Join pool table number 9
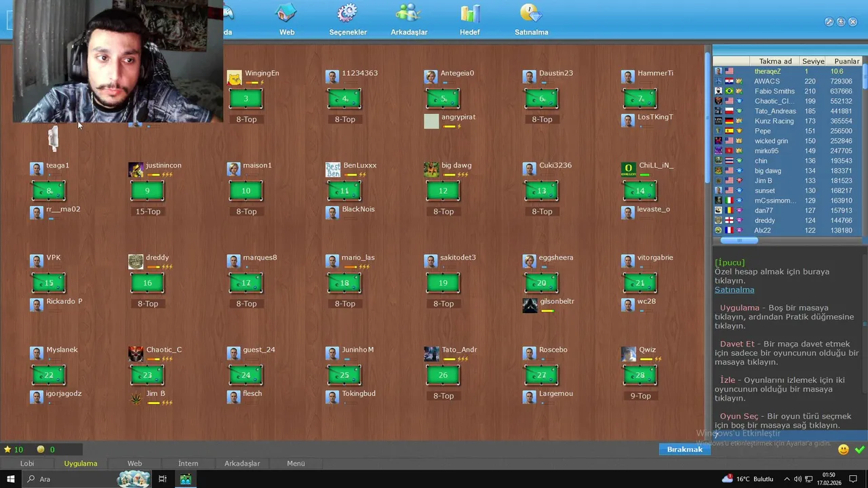The image size is (868, 488). point(147,191)
